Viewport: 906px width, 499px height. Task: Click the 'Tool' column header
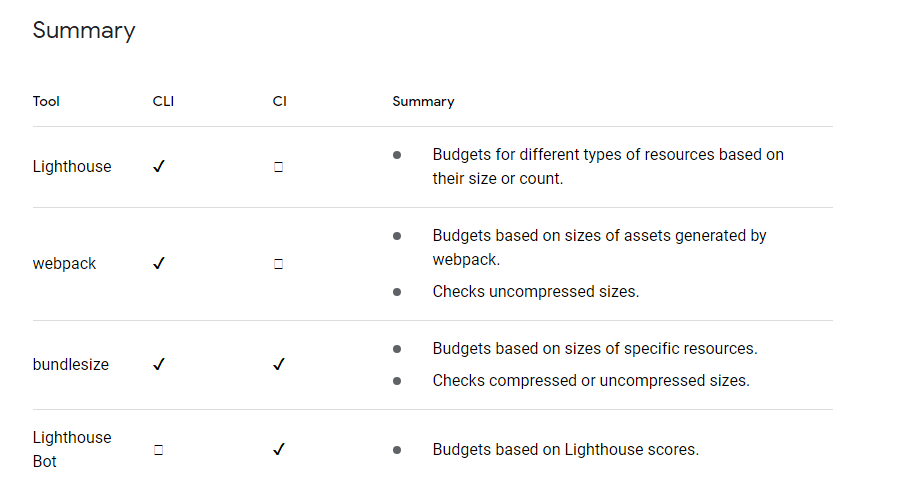pos(46,101)
